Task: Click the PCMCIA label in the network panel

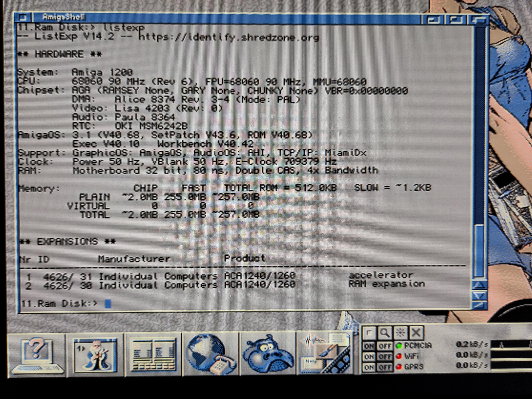Action: 418,346
